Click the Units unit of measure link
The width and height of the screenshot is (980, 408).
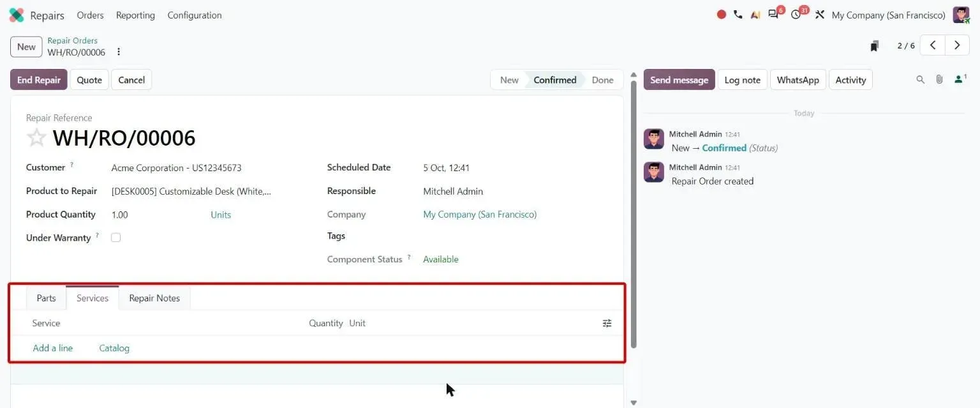tap(221, 215)
